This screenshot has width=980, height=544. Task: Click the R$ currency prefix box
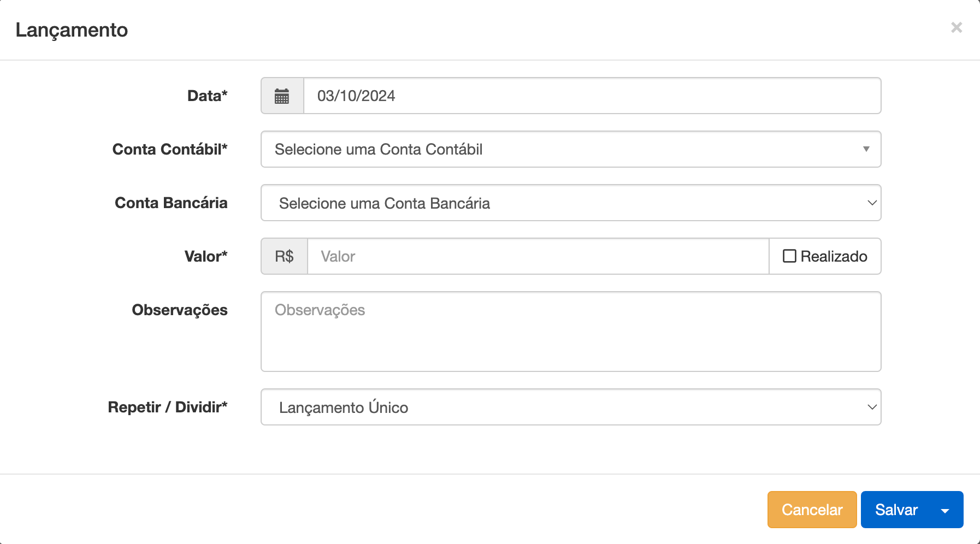[284, 256]
